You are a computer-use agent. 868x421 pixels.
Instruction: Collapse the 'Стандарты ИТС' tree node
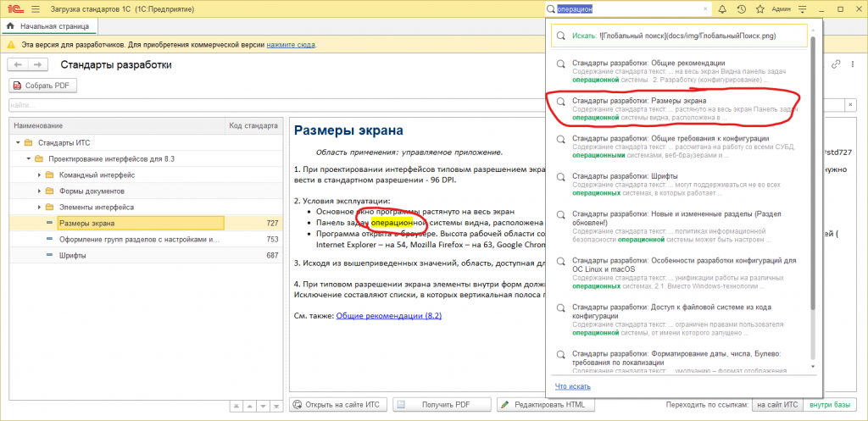(18, 143)
